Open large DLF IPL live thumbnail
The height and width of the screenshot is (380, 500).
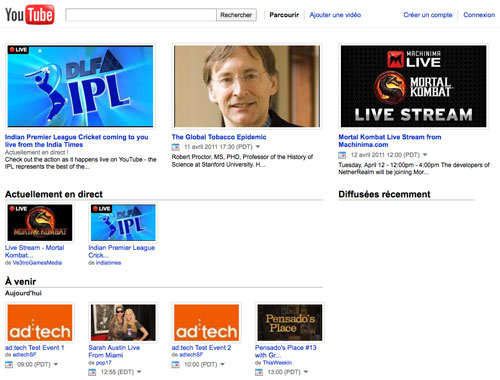click(80, 86)
